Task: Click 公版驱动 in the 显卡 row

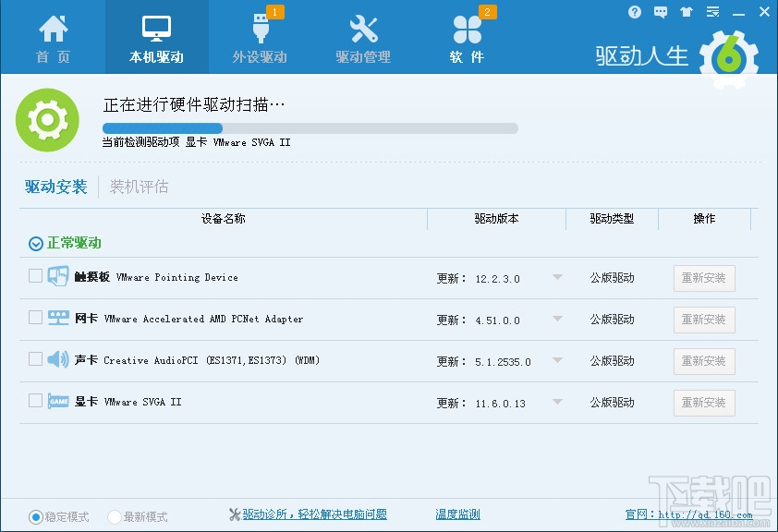Action: pyautogui.click(x=612, y=403)
